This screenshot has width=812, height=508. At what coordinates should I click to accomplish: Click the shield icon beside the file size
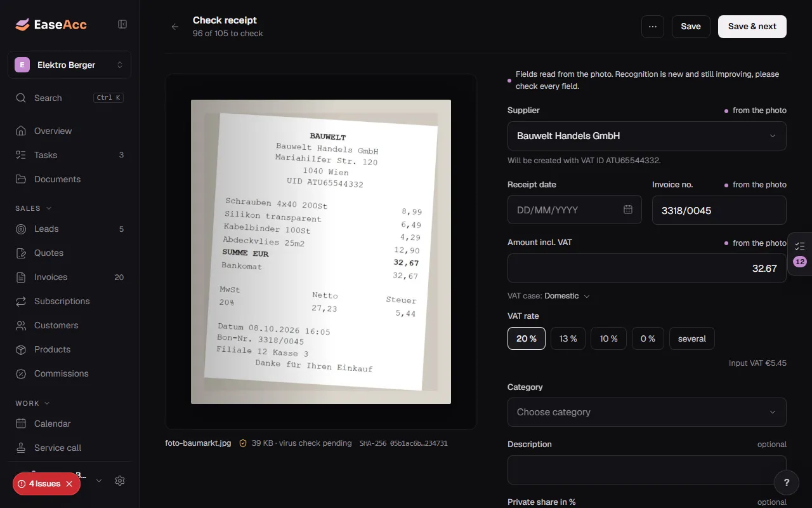243,443
